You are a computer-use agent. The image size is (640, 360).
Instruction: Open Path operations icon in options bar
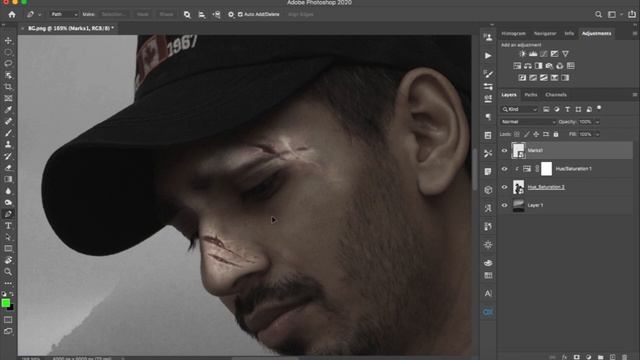coord(187,14)
